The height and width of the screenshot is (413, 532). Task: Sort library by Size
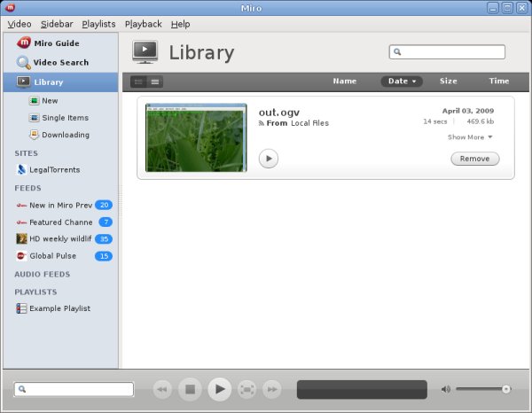[x=448, y=81]
